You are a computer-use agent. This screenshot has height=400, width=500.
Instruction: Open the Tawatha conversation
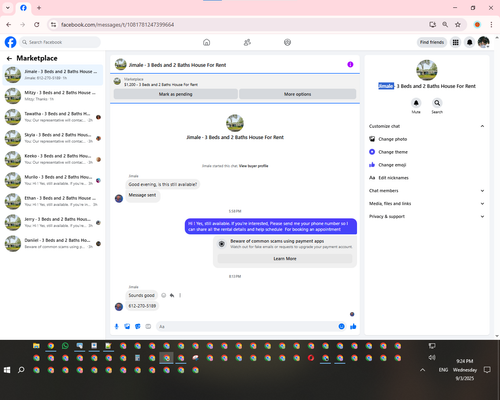click(x=53, y=117)
